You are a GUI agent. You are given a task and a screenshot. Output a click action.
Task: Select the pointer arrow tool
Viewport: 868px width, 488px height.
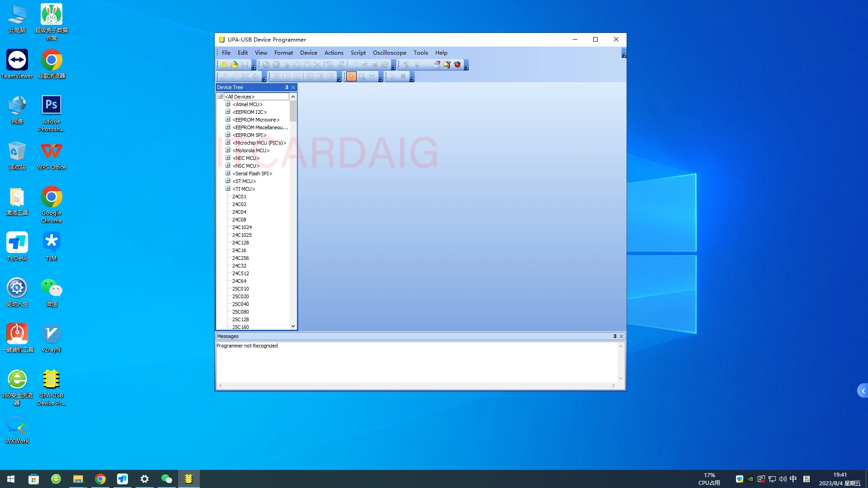coord(351,76)
